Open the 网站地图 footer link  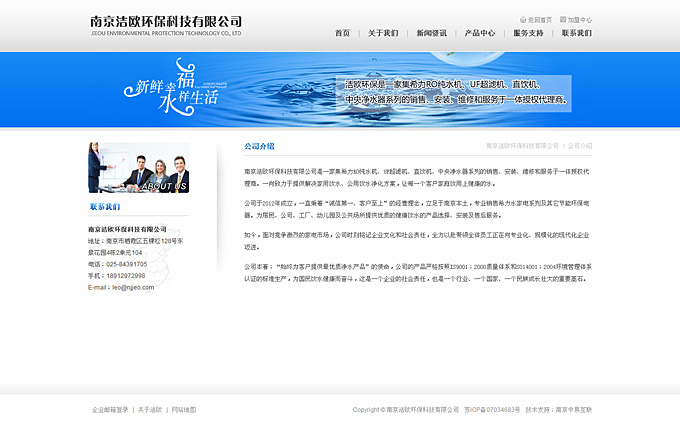[184, 410]
